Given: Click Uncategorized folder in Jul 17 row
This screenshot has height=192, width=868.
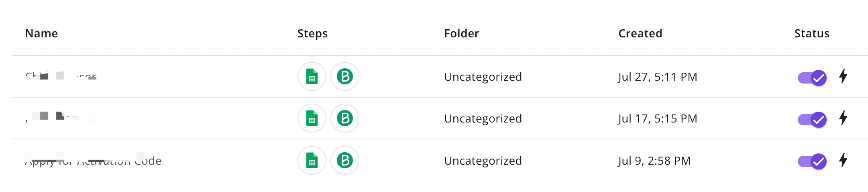Looking at the screenshot, I should click(x=483, y=118).
